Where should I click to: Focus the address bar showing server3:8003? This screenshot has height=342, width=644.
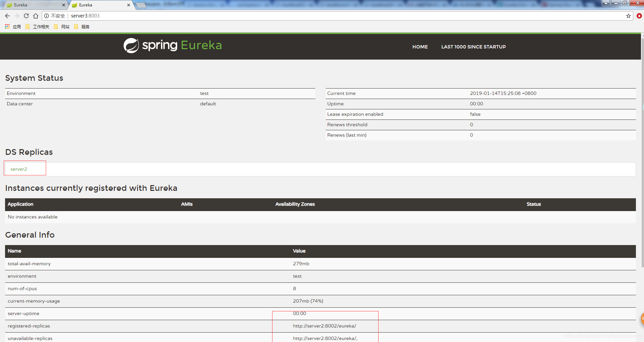[x=337, y=16]
